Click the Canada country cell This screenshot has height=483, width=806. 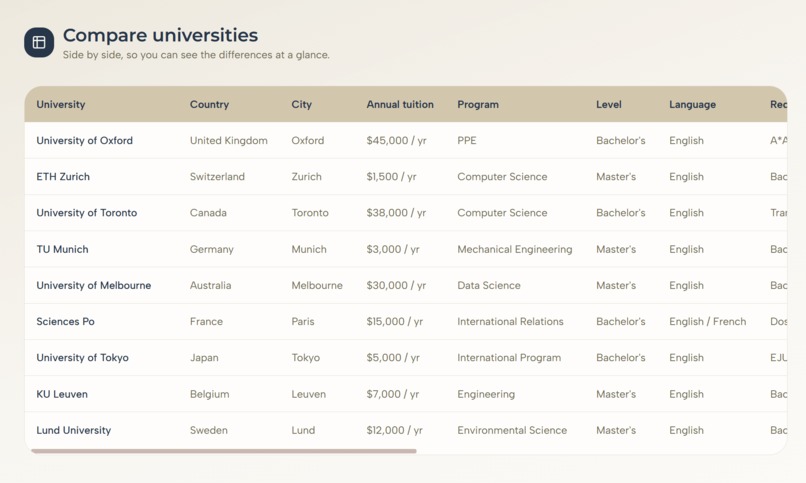click(208, 213)
